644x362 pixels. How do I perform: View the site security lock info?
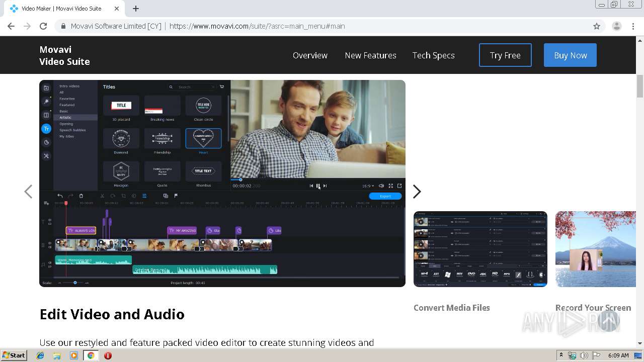click(63, 26)
